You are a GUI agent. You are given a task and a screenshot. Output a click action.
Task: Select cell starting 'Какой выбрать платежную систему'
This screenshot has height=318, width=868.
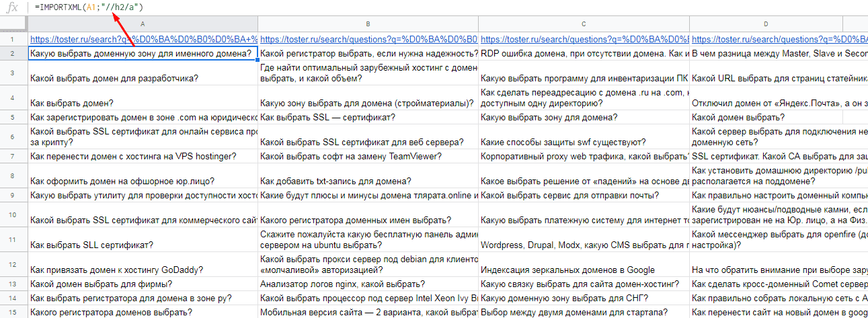[584, 215]
